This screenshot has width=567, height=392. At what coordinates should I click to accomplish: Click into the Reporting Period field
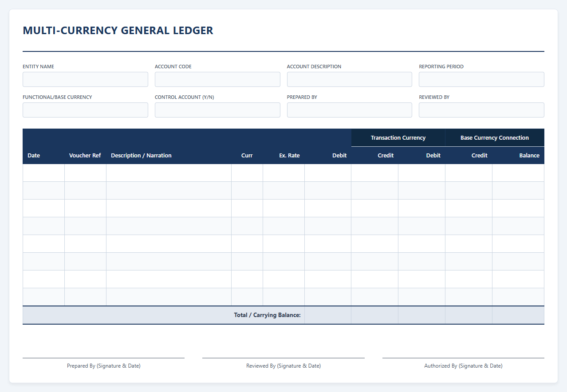pos(481,79)
